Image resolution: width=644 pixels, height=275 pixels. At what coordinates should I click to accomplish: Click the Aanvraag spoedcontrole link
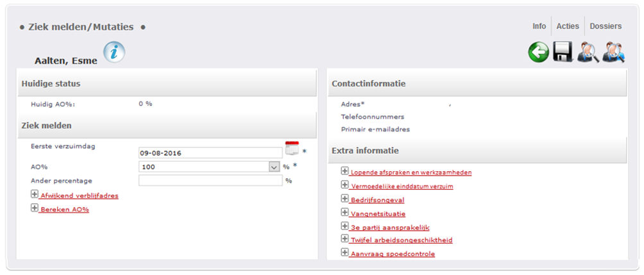[x=392, y=254]
